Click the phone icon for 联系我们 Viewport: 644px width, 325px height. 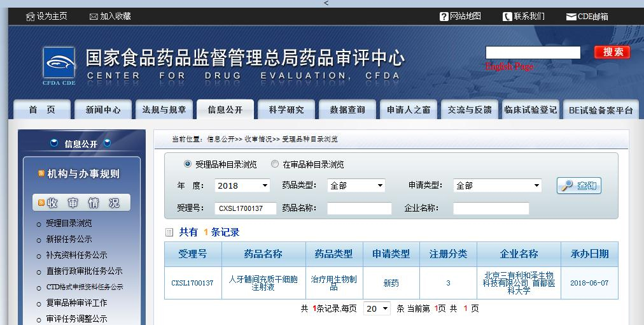pos(507,17)
